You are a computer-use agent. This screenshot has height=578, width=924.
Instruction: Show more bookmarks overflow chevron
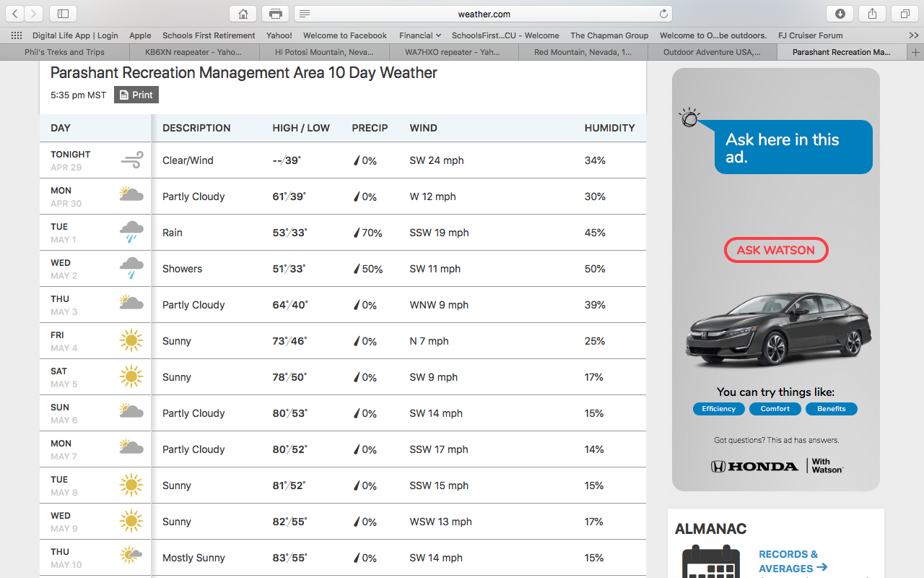(x=913, y=35)
